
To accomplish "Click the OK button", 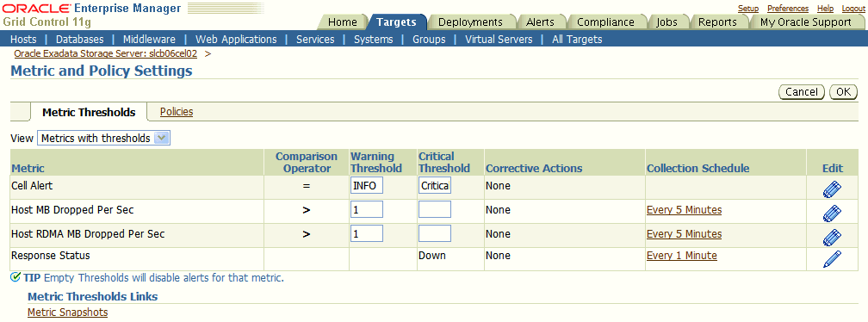I will pyautogui.click(x=843, y=92).
